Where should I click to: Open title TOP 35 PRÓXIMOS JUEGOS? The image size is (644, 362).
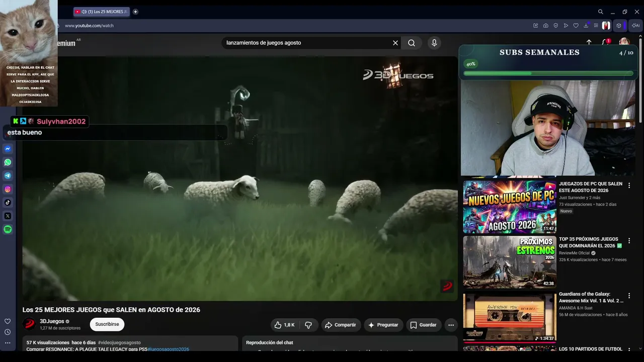(x=591, y=242)
